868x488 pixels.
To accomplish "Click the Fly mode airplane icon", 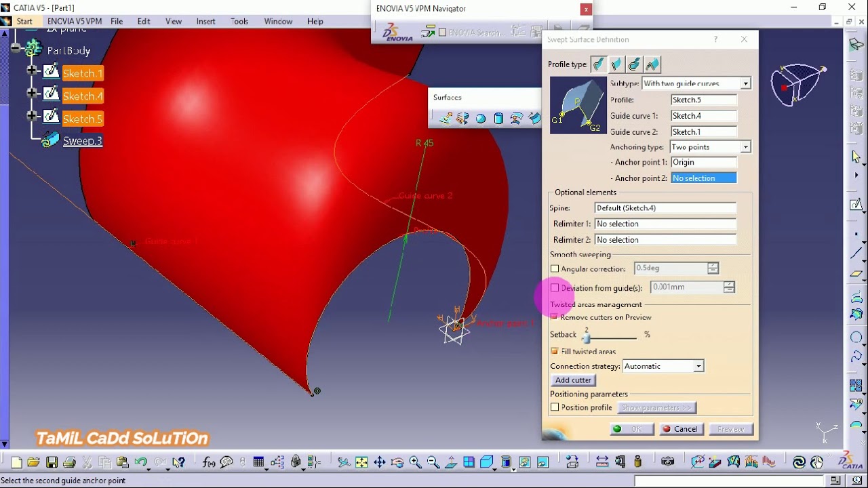I will [344, 462].
